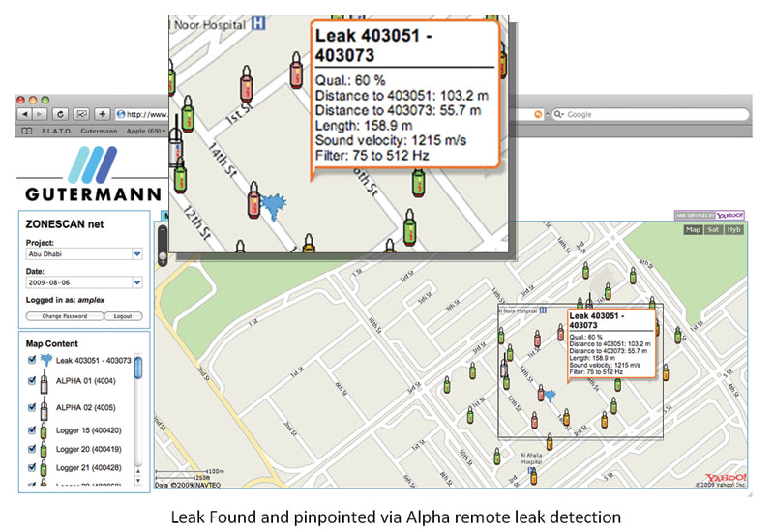774x532 pixels.
Task: Click the web clip icon beside reload
Action: coord(81,114)
